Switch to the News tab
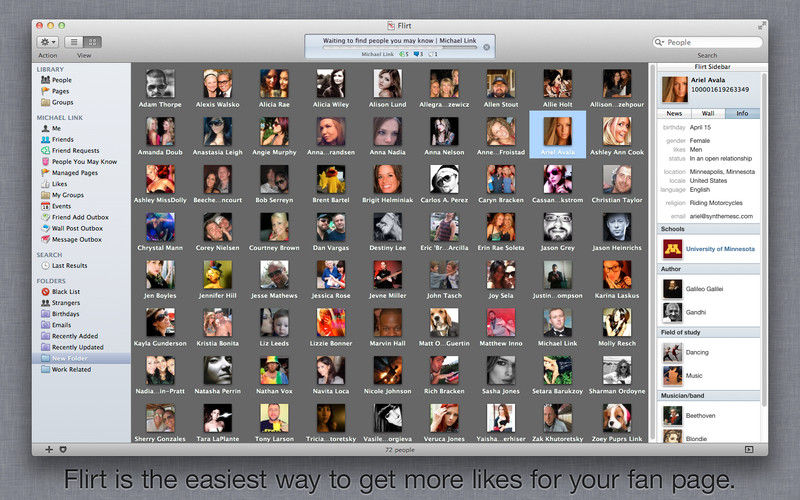Screen dimensions: 800x500 point(674,113)
